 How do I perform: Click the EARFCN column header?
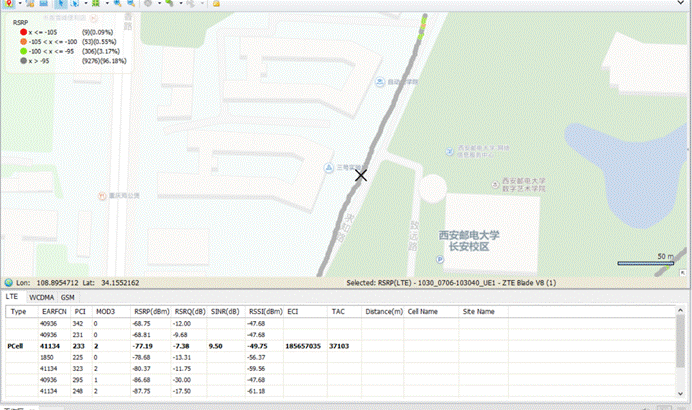[x=55, y=311]
